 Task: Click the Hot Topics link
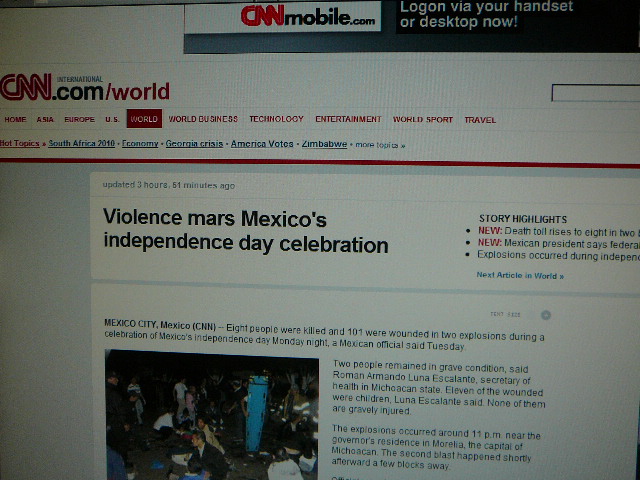(20, 143)
